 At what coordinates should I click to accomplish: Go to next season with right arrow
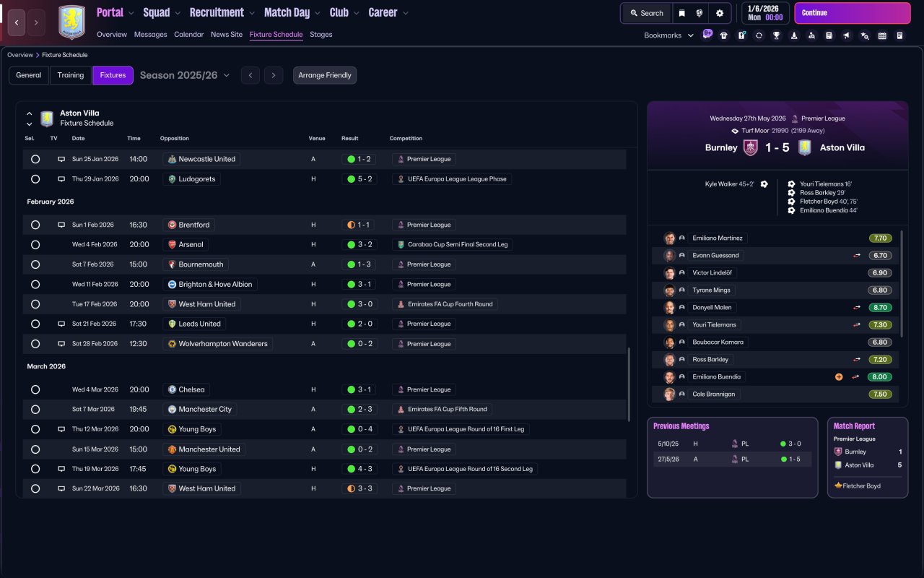[273, 75]
